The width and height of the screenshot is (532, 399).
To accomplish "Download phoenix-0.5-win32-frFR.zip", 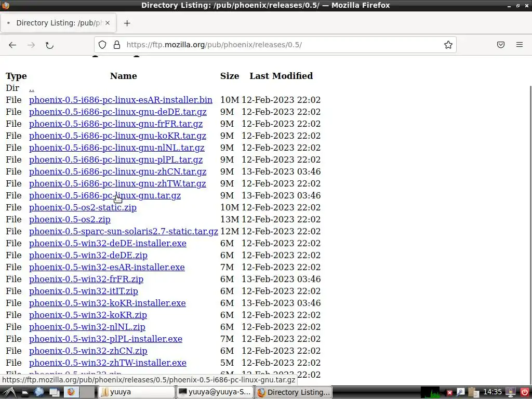I will 86,279.
